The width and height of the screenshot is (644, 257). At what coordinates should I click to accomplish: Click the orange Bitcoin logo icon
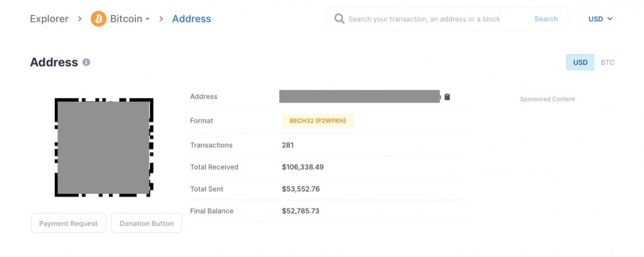[98, 19]
